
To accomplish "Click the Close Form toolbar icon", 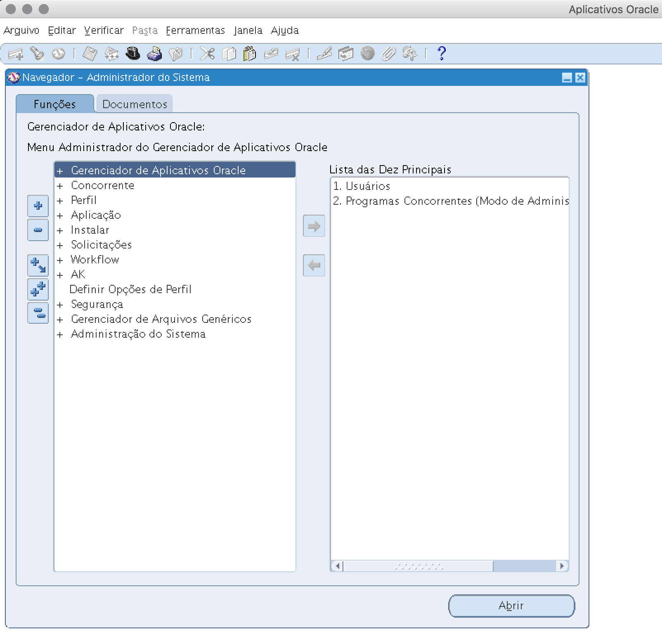I will [x=176, y=54].
